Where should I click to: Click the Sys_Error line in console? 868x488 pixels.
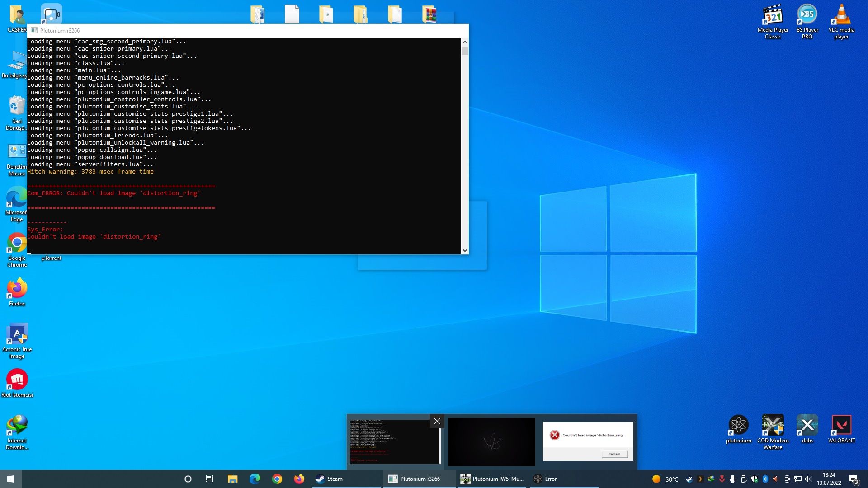tap(45, 230)
